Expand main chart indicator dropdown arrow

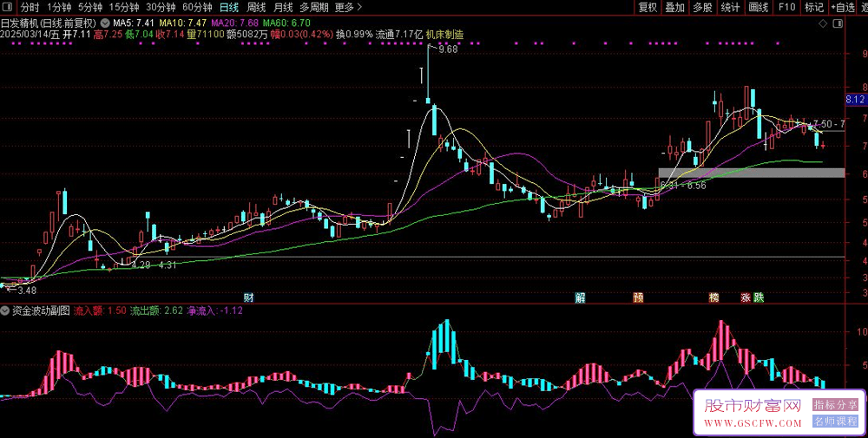(x=105, y=23)
